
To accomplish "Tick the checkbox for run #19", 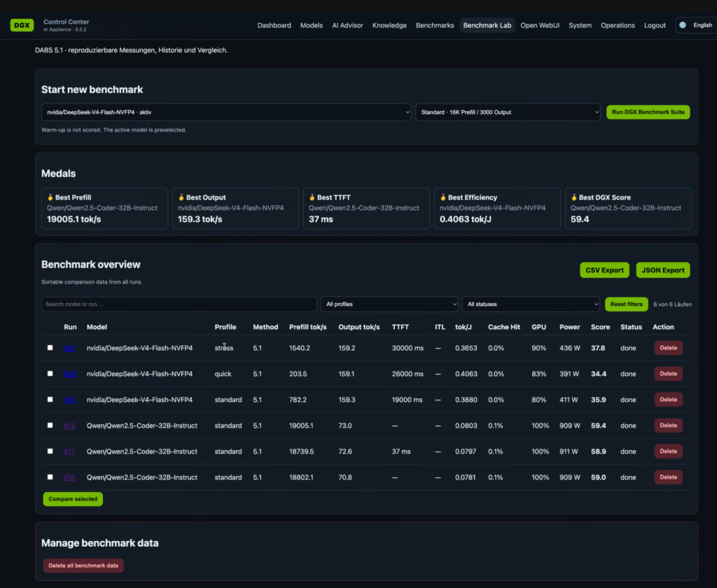I will pyautogui.click(x=50, y=399).
